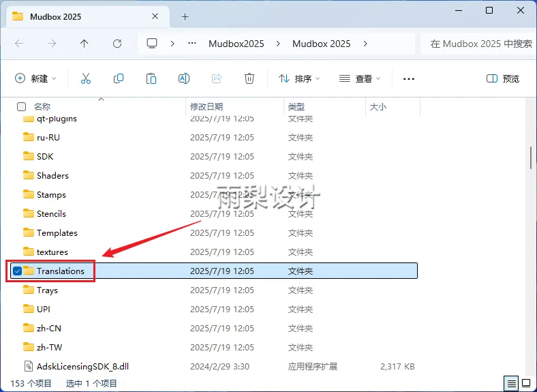Screen dimensions: 537x392
Task: Click the UPI folder icon
Action: 29,309
